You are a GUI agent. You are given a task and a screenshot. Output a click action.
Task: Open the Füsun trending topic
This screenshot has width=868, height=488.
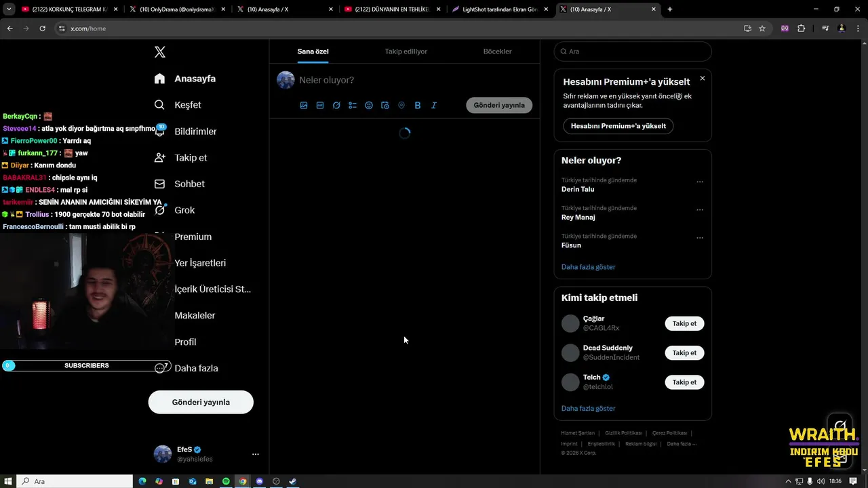tap(571, 245)
